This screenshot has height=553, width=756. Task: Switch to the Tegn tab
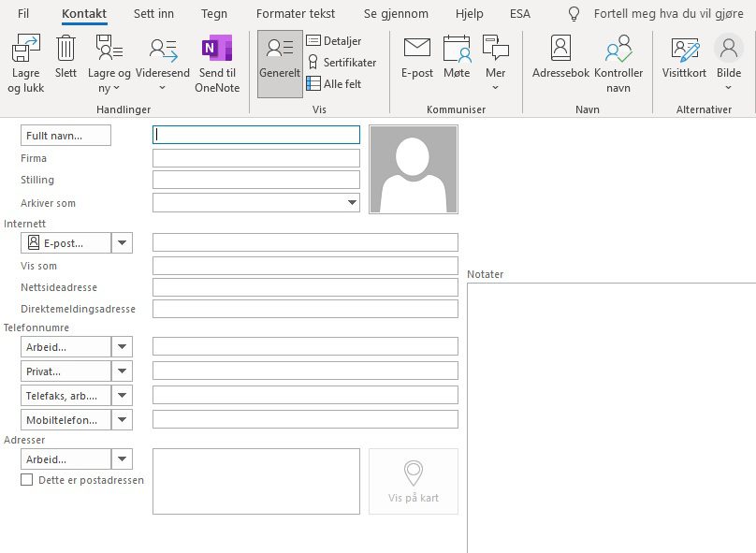click(x=214, y=13)
